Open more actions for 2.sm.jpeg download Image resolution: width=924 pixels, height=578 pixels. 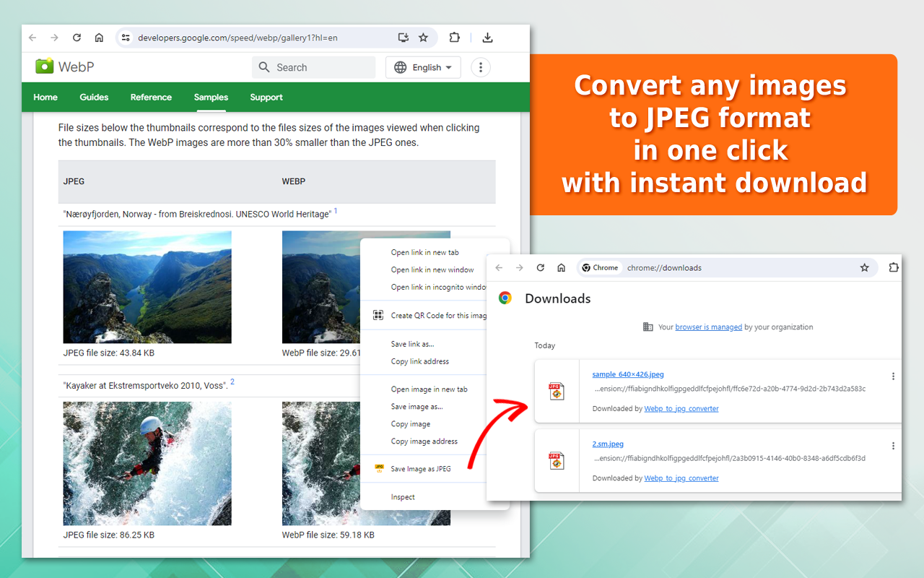tap(893, 446)
